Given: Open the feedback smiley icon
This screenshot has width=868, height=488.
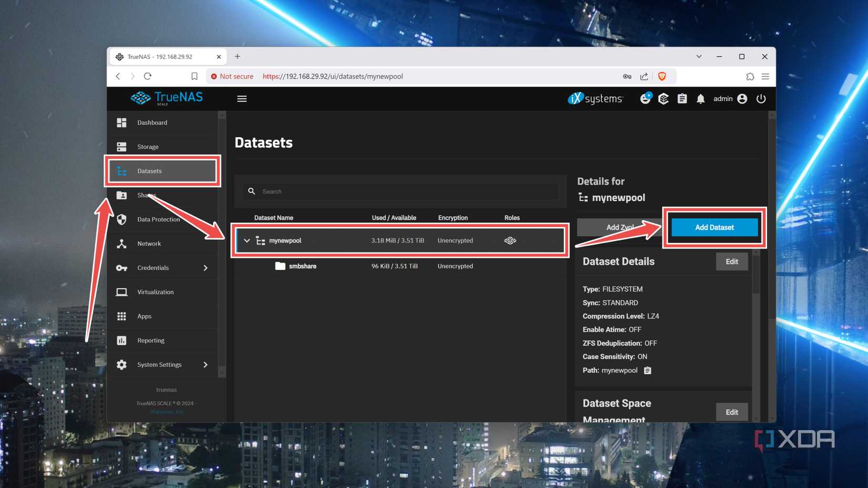Looking at the screenshot, I should click(x=645, y=98).
